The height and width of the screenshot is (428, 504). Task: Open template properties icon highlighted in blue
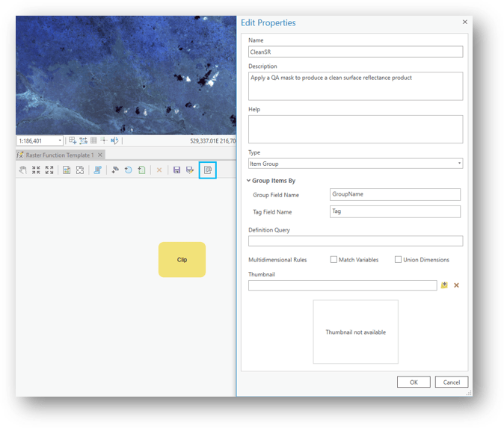pyautogui.click(x=208, y=170)
